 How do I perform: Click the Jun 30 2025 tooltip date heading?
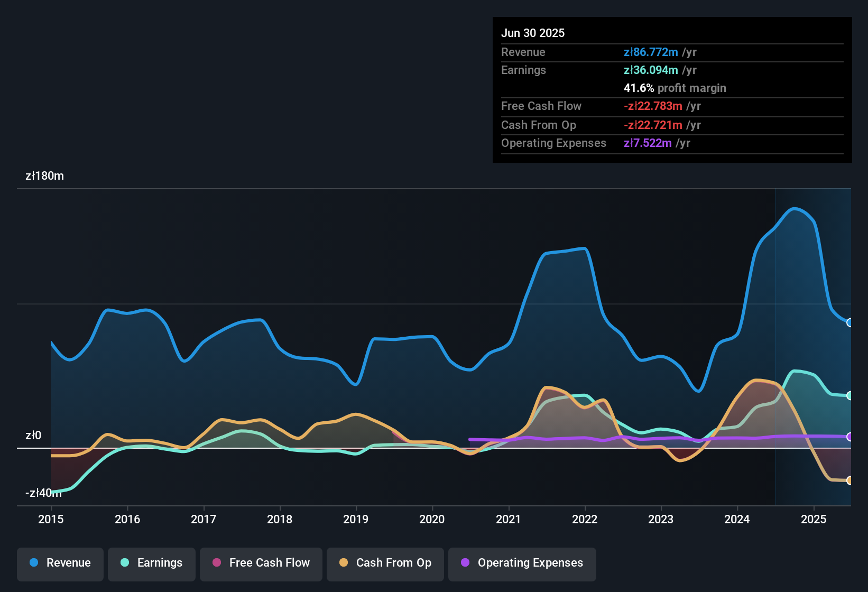click(x=533, y=33)
